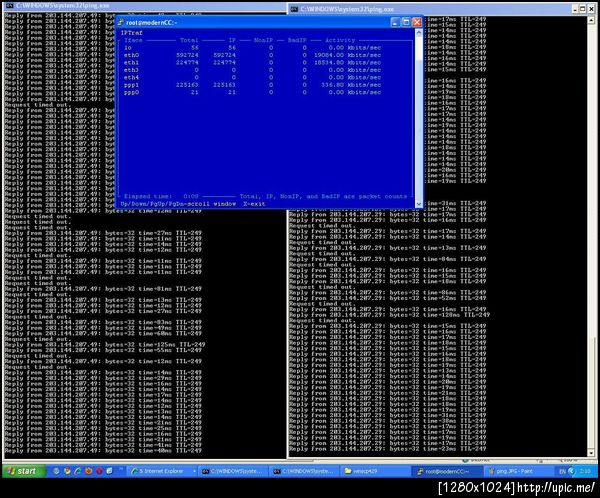The width and height of the screenshot is (600, 498).
Task: Click the X-exit hint in IPTraf footer
Action: [254, 204]
